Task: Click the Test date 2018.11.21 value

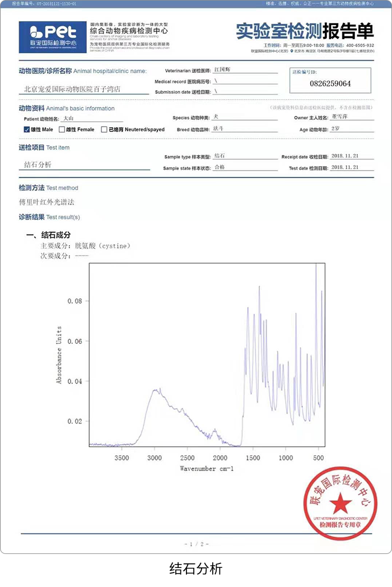Action: point(345,167)
